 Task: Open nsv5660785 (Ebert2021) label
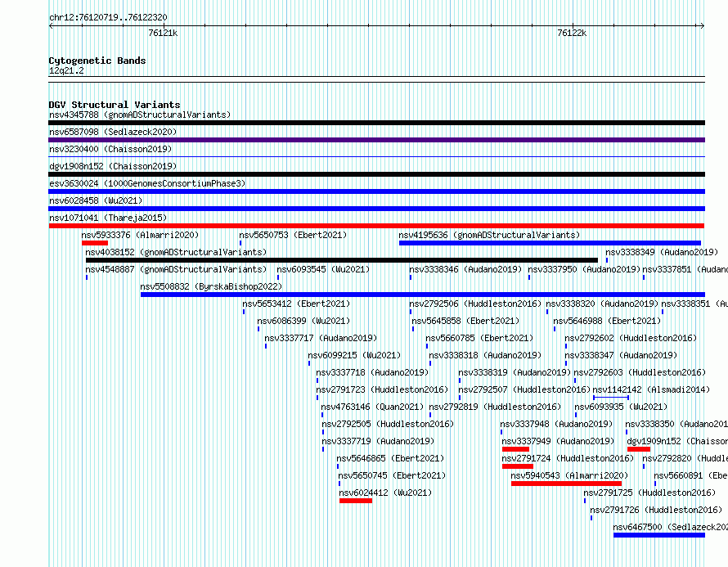(479, 338)
